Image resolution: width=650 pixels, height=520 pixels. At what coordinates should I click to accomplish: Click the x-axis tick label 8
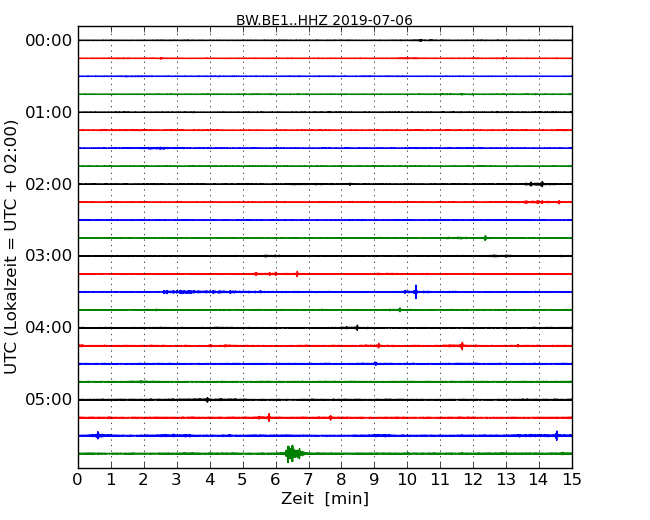tap(342, 480)
